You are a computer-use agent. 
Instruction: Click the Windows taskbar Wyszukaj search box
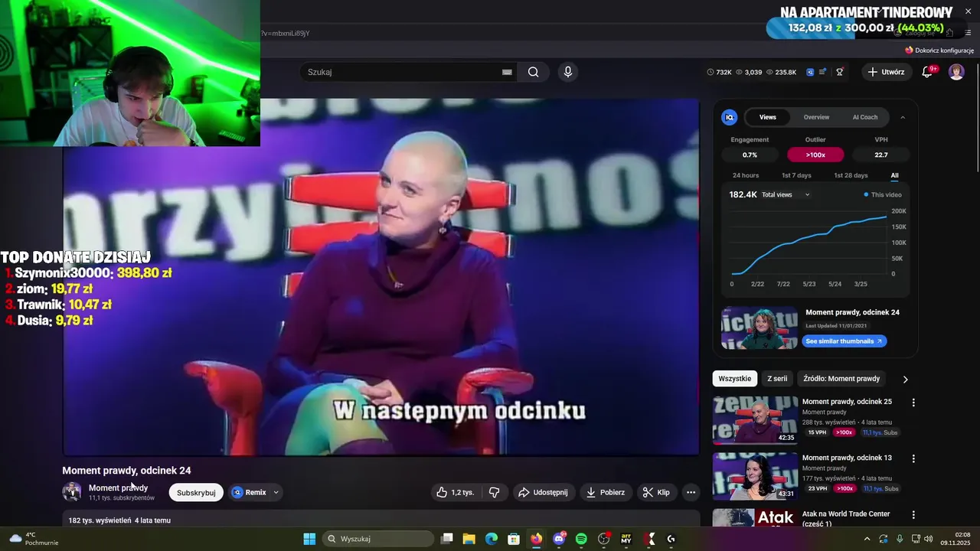pos(378,539)
